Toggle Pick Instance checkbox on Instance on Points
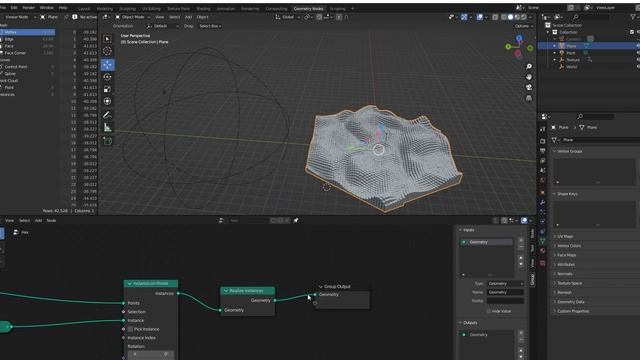 tap(130, 329)
